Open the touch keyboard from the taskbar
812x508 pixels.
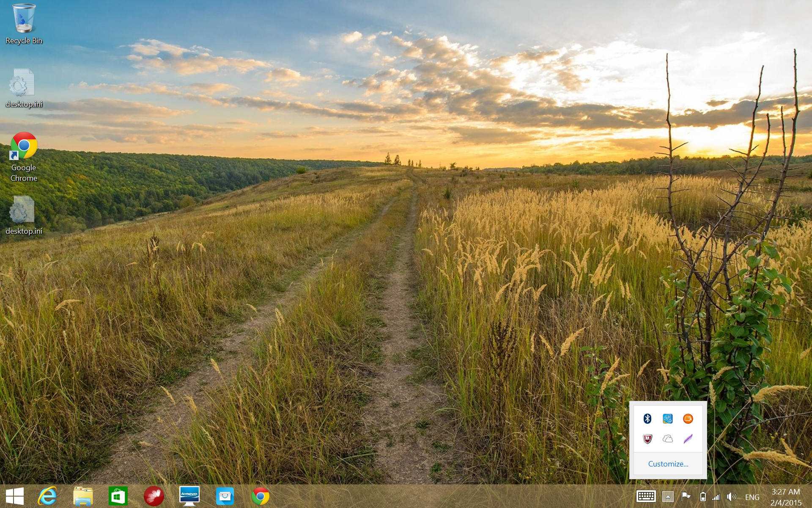(646, 497)
